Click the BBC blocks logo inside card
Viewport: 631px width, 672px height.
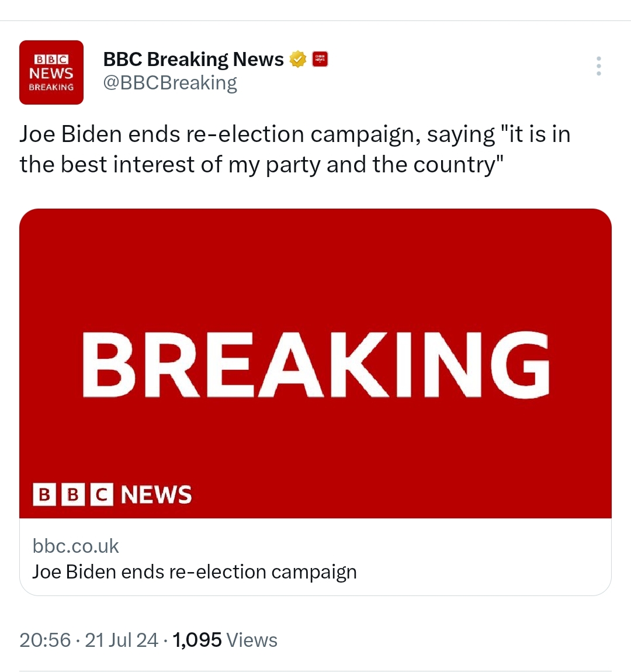(73, 494)
